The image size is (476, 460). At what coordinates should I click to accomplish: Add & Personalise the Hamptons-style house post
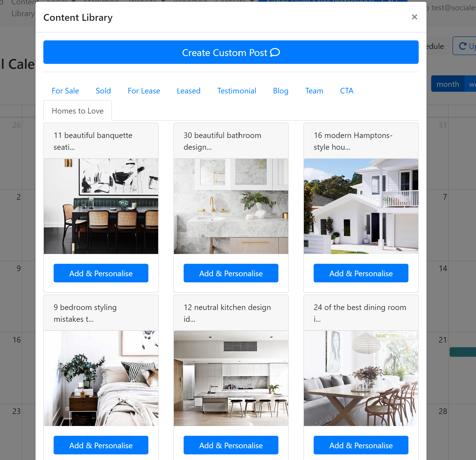(361, 273)
